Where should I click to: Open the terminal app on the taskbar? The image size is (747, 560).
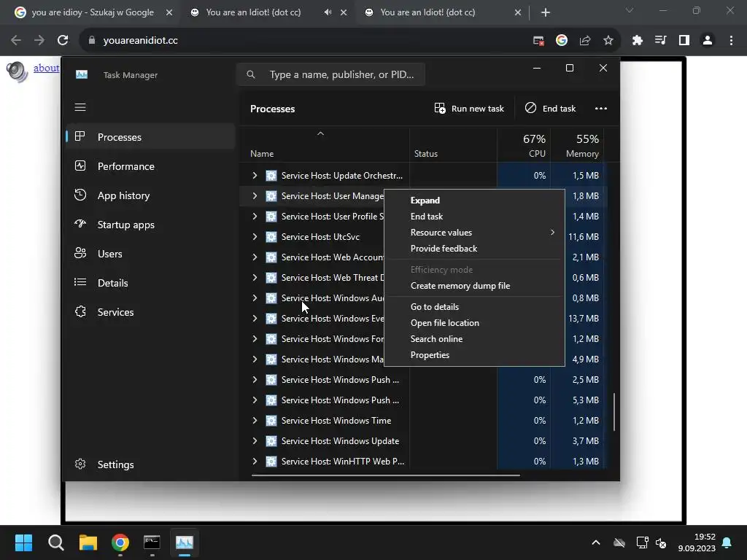152,542
